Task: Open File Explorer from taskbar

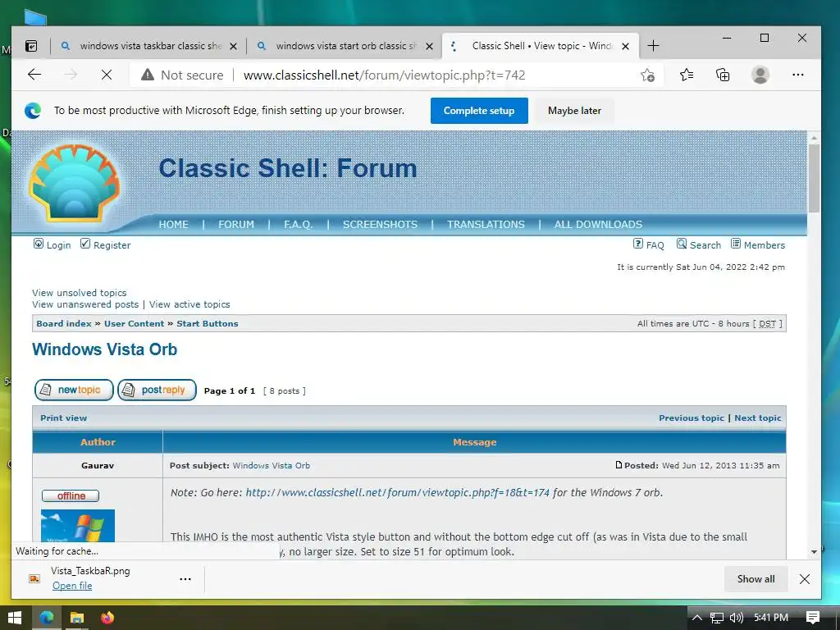Action: point(77,618)
